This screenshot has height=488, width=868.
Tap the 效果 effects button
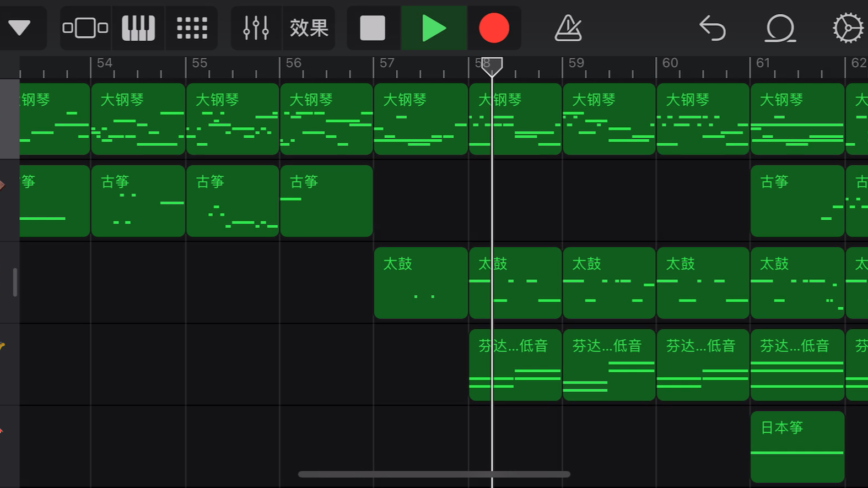click(x=309, y=28)
